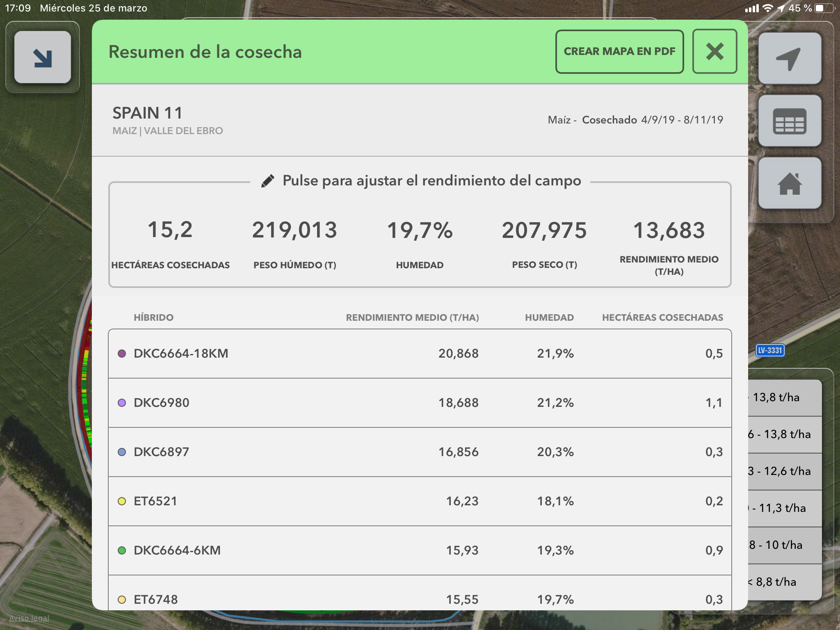This screenshot has width=840, height=630.
Task: Tap legend entry '3 - 12,6 t/ha'
Action: coord(785,471)
